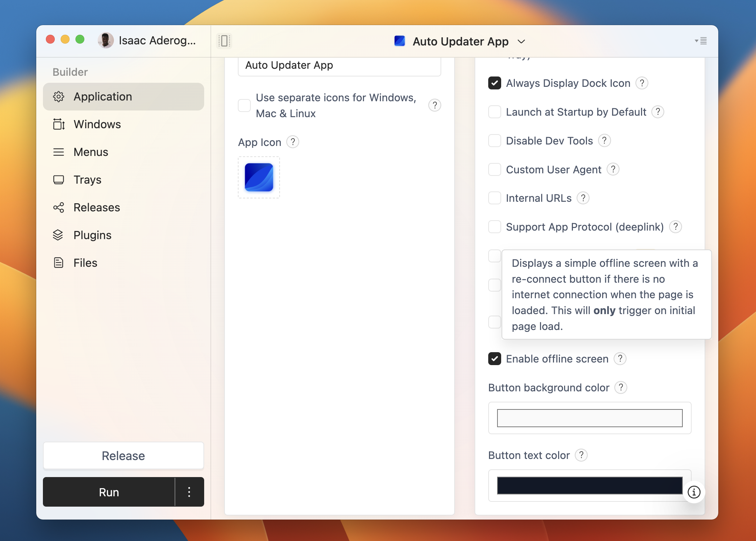Viewport: 756px width, 541px height.
Task: Change the App Icon thumbnail
Action: pos(259,177)
